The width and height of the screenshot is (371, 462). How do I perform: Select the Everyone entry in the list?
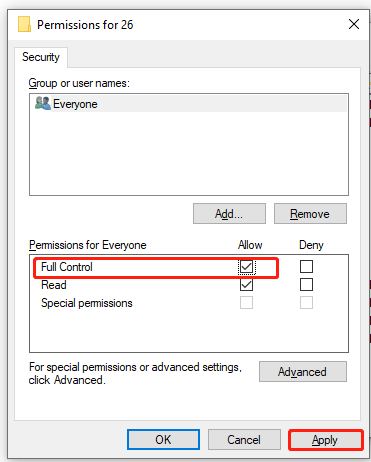pos(189,104)
